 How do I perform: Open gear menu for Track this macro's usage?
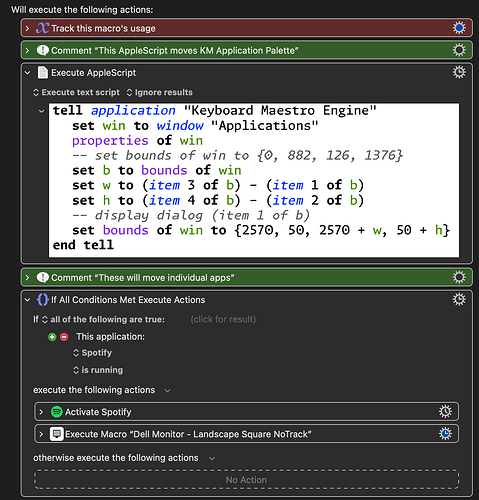point(459,28)
